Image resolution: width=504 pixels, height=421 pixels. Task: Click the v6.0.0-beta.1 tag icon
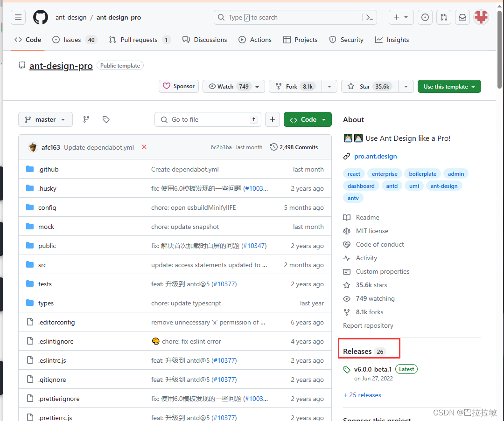[x=346, y=370]
